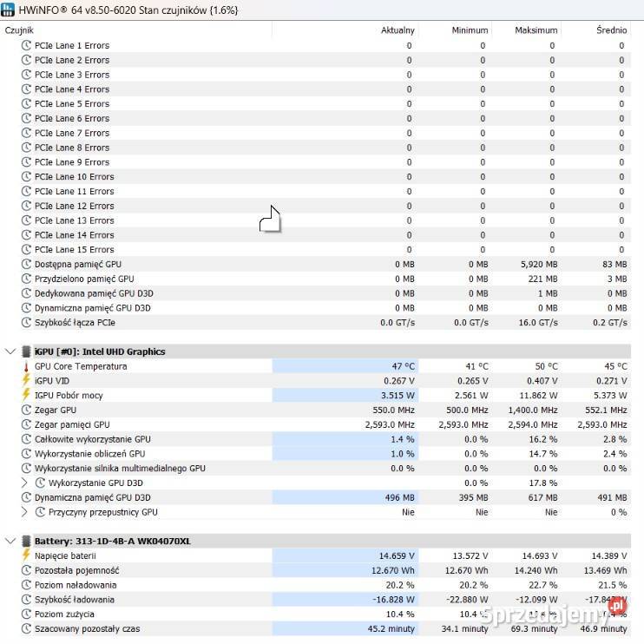Screen dimensions: 644x644
Task: Click the clock icon beside PCIe Lane 10 Errors
Action: point(26,176)
